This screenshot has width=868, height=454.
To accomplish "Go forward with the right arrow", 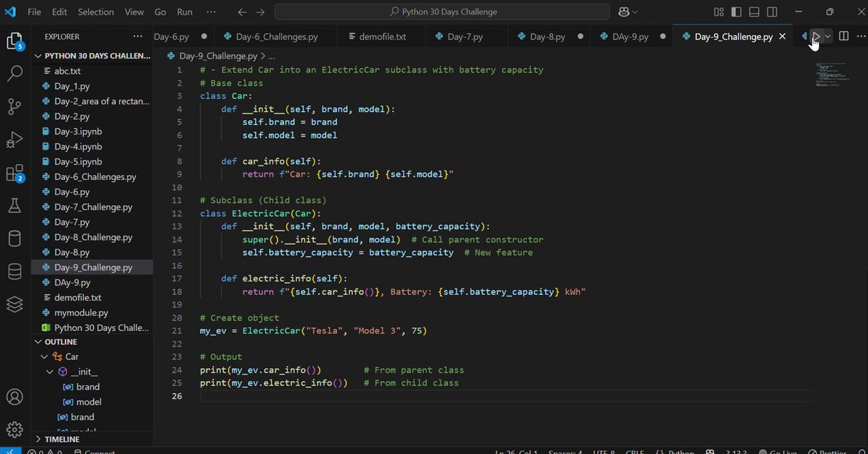I will (260, 12).
